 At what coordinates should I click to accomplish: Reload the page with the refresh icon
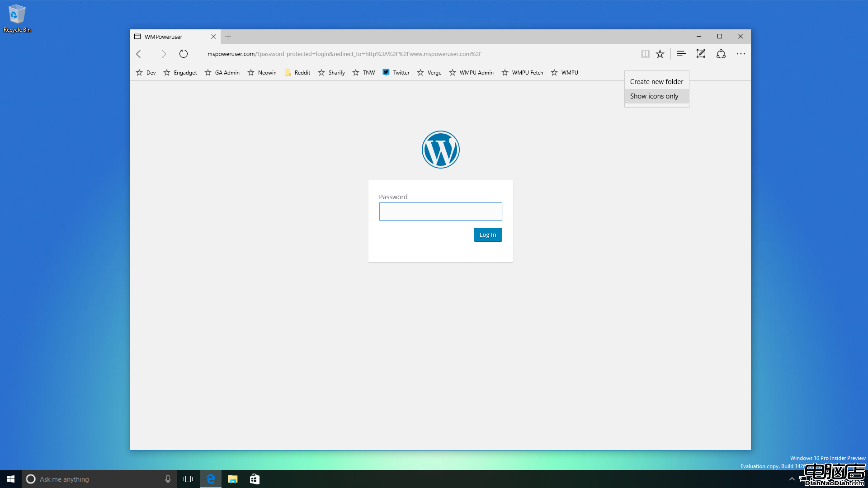click(183, 54)
